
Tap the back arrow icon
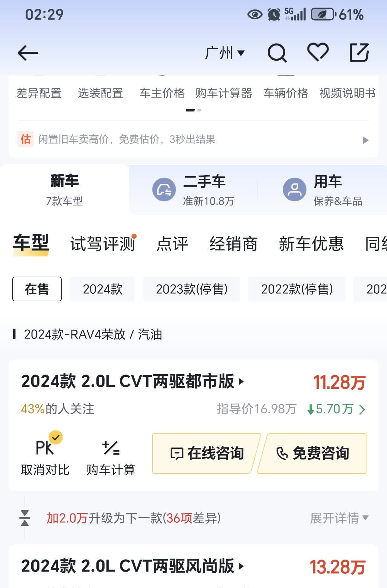pyautogui.click(x=28, y=53)
